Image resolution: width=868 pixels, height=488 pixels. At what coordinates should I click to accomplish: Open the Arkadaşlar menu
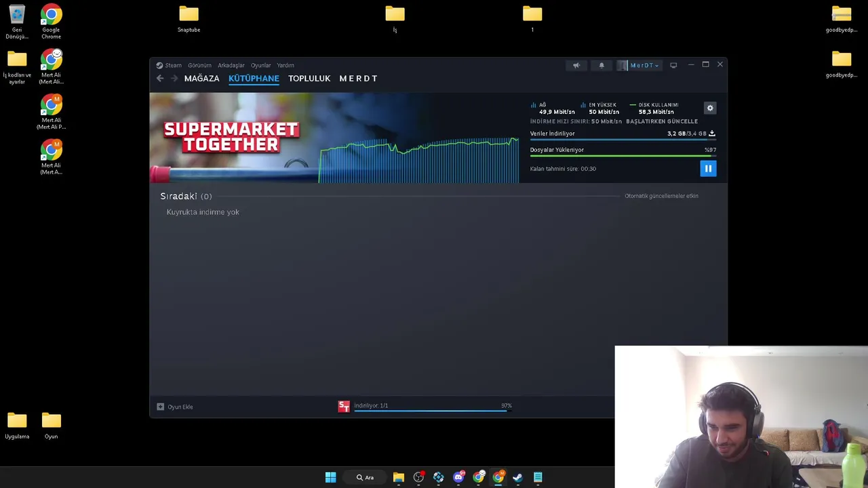click(x=231, y=65)
